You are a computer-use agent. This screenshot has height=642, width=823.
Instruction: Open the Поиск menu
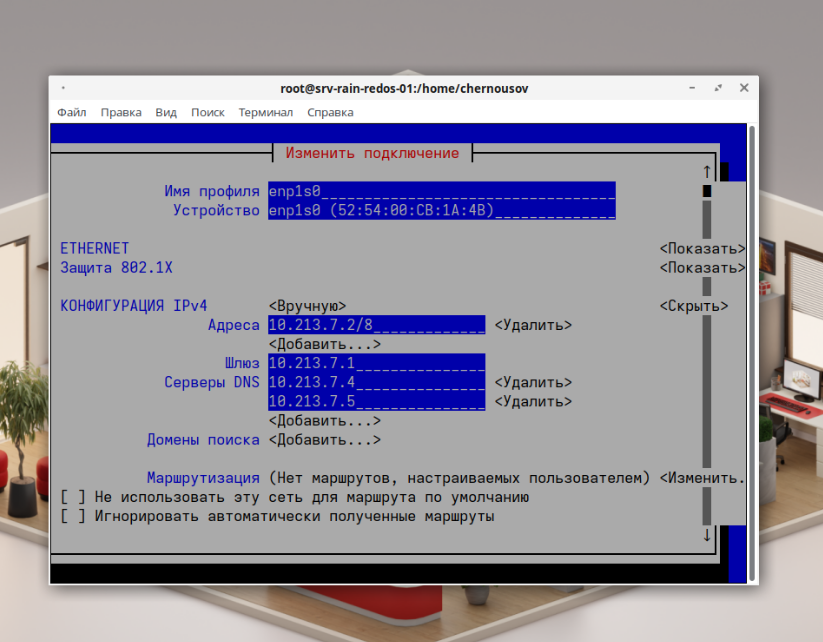pos(207,112)
